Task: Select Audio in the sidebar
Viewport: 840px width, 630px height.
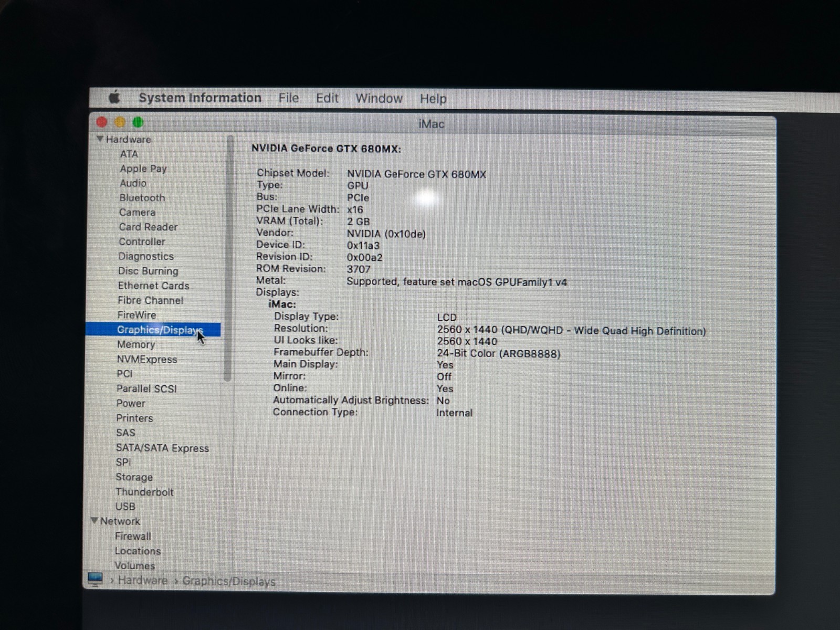Action: tap(133, 183)
